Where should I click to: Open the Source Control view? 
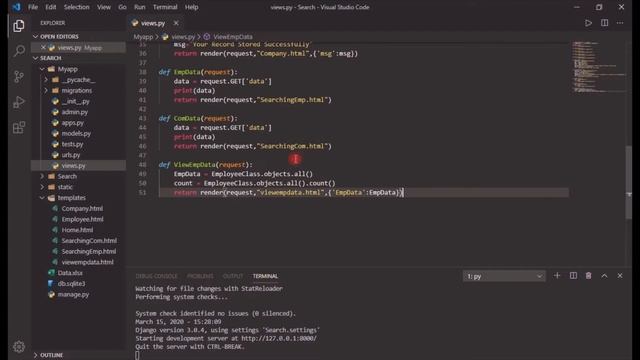coord(19,77)
